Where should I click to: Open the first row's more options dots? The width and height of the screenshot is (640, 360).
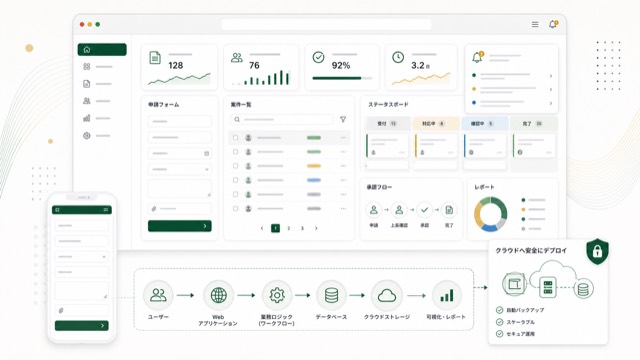point(343,138)
